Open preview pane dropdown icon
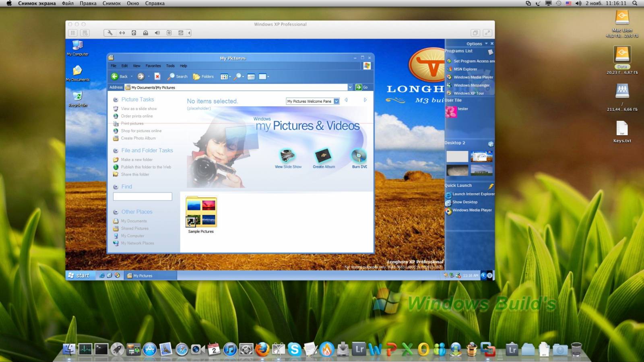 pyautogui.click(x=264, y=77)
